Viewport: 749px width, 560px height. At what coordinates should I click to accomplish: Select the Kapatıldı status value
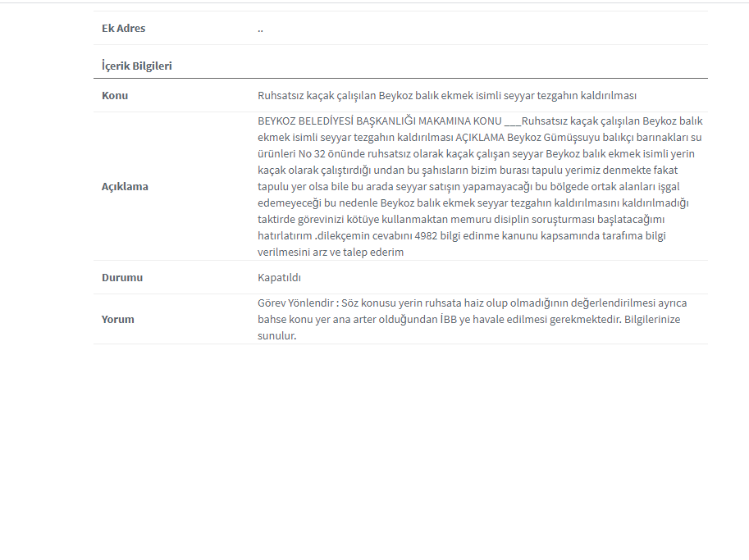[279, 277]
